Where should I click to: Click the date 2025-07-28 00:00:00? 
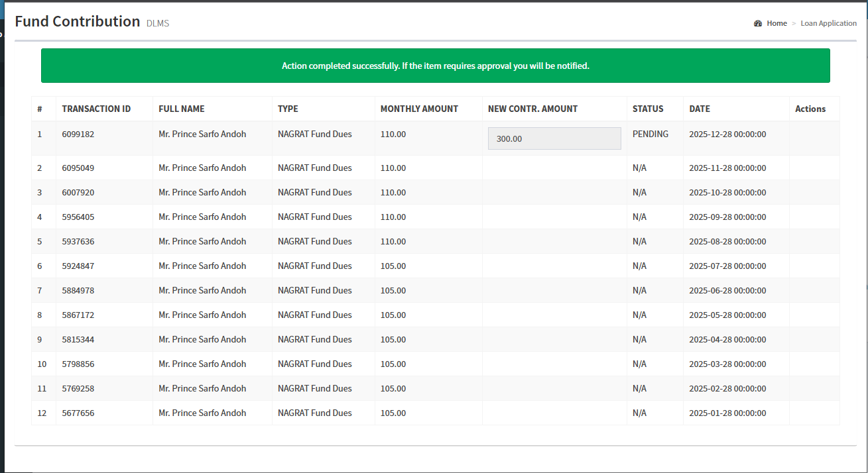click(727, 266)
